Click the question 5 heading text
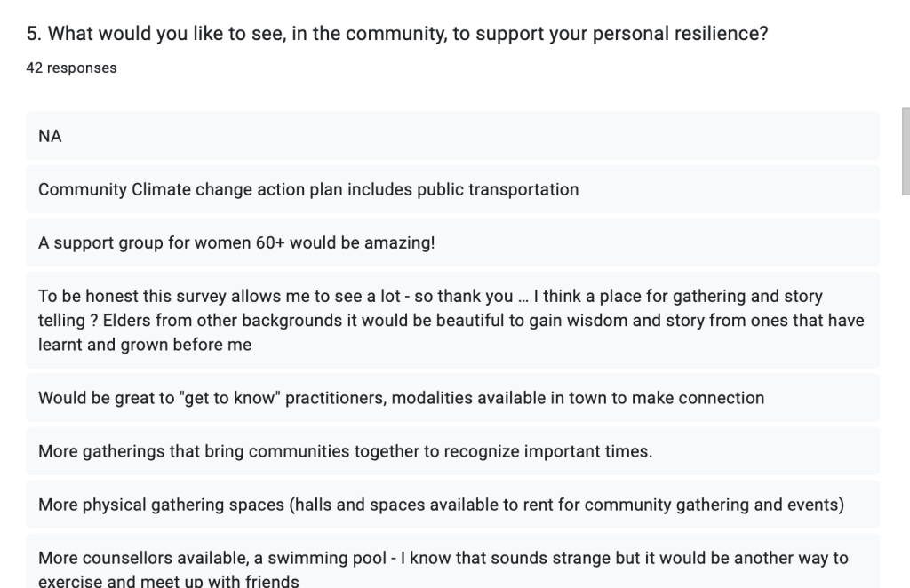The height and width of the screenshot is (588, 910). click(397, 35)
